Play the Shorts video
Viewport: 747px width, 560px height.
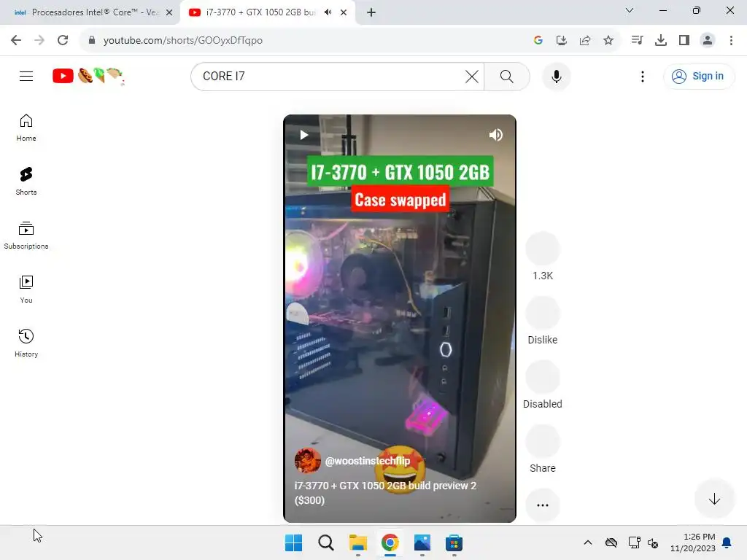tap(303, 135)
